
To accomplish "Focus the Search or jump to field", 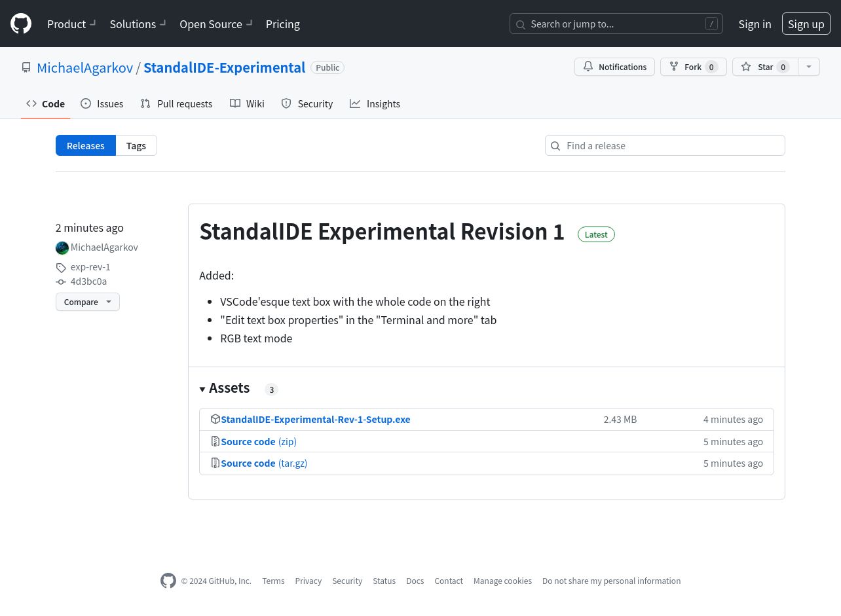I will point(616,24).
